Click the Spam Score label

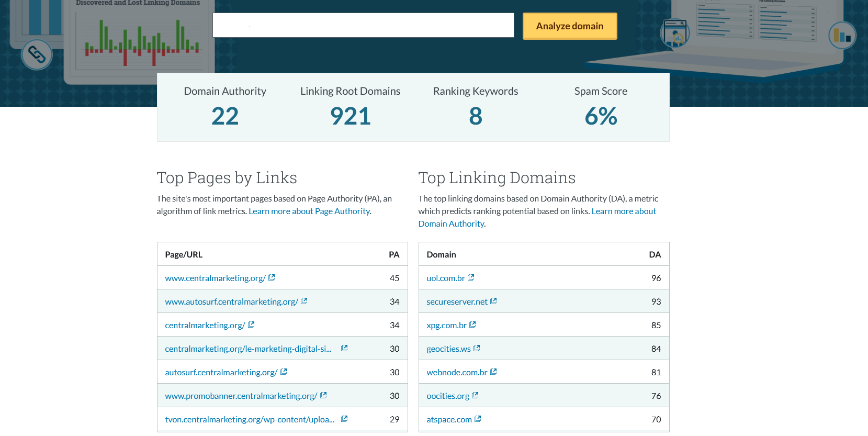tap(601, 91)
